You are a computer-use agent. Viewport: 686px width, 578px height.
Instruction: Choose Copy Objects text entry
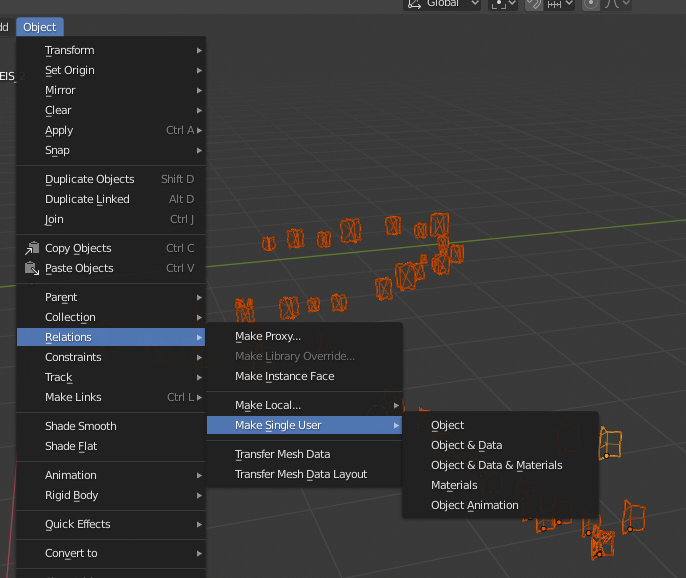78,248
